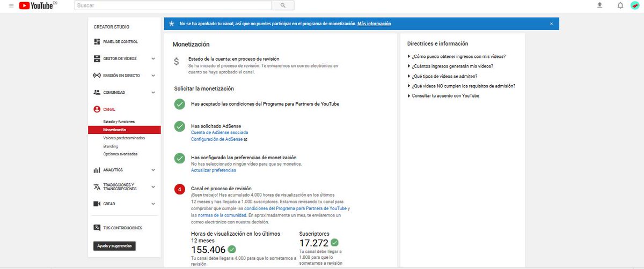Click the Traducciones y transcripciones translate icon
This screenshot has width=644, height=269.
coord(97,187)
